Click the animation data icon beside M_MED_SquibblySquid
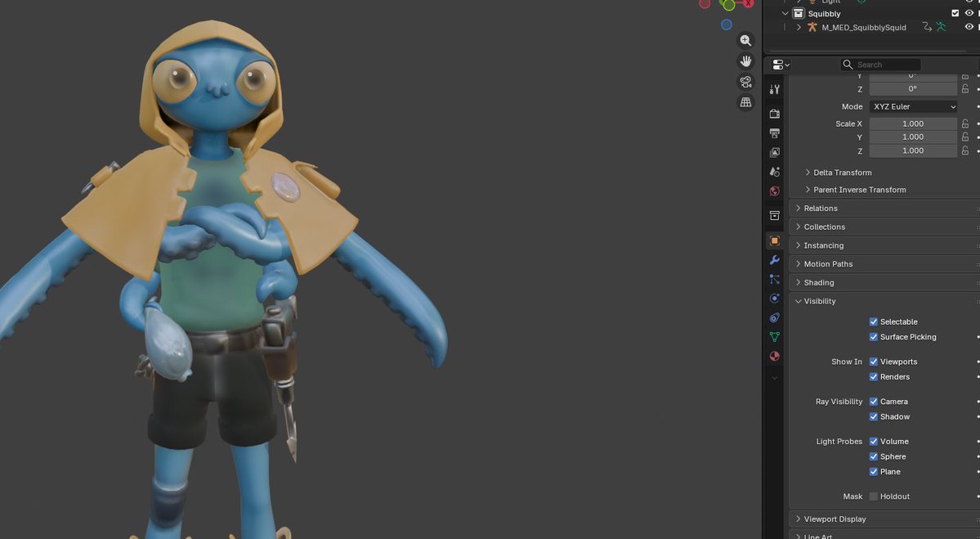This screenshot has height=539, width=980. [x=927, y=27]
